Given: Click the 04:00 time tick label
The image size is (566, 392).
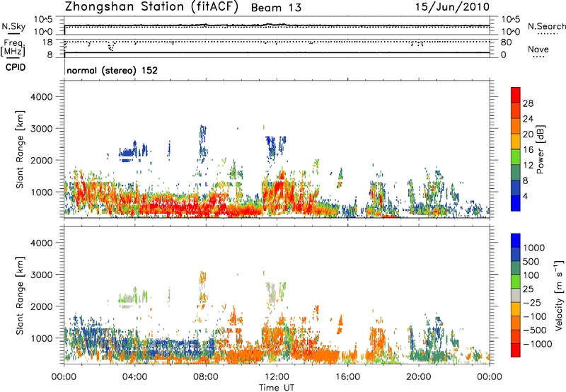Looking at the screenshot, I should click(x=134, y=377).
